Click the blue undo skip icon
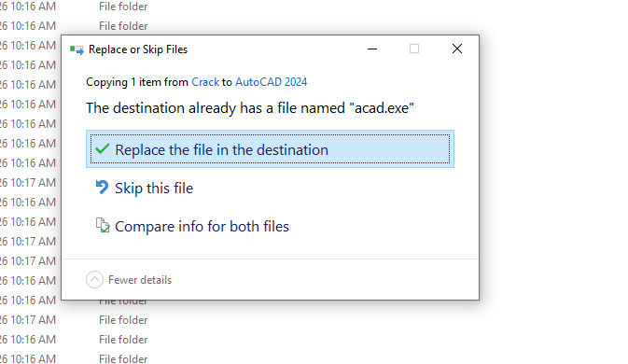628x364 pixels. [x=102, y=187]
